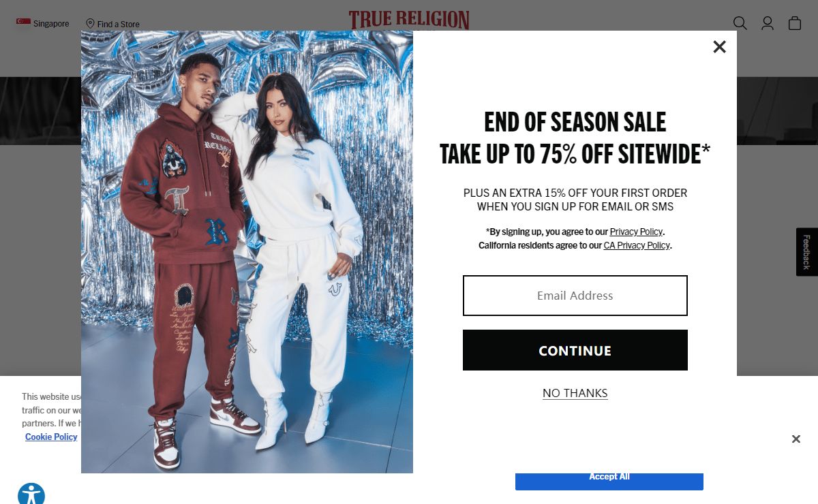Screen dimensions: 818x504
Task: Decline offer with NO THANKS
Action: pyautogui.click(x=575, y=393)
